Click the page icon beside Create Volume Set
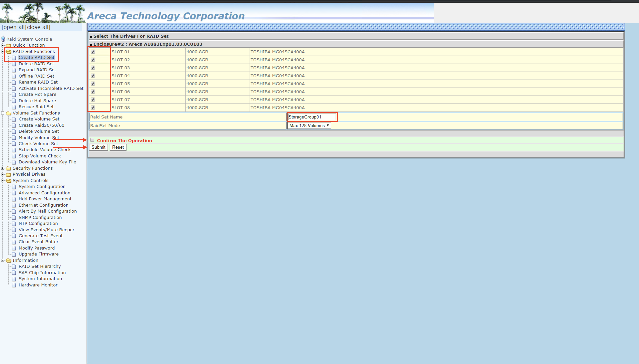The width and height of the screenshot is (639, 364). [14, 119]
